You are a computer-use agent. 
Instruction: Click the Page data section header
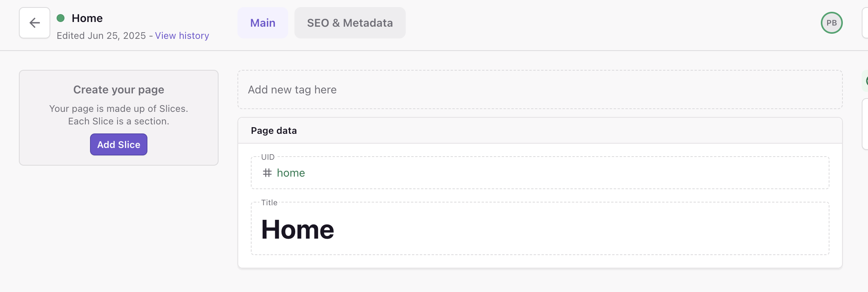tap(274, 131)
